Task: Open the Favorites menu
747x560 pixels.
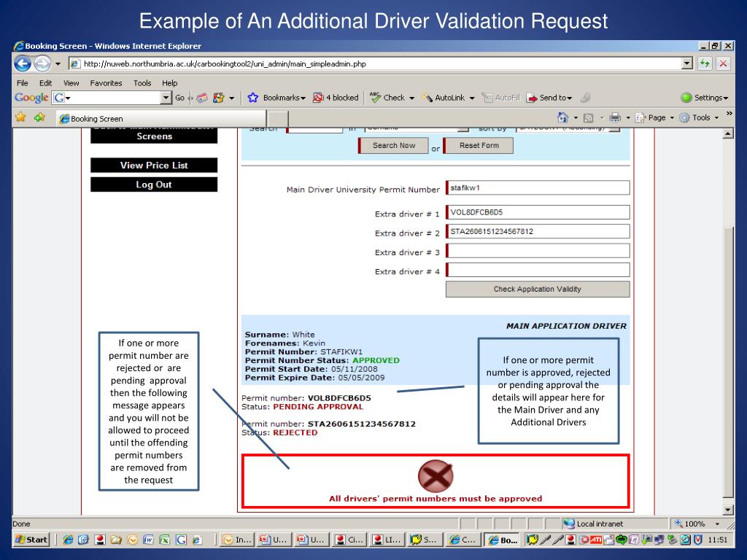Action: coord(107,83)
